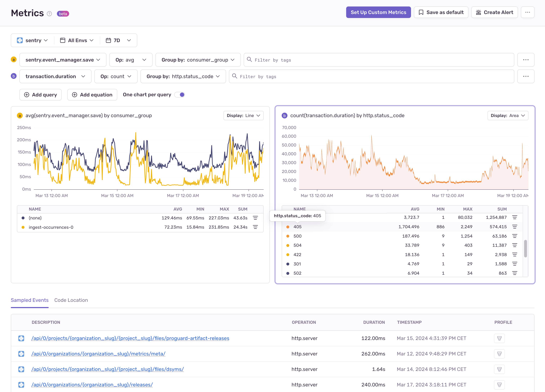
Task: Select the Sampled Events tab
Action: (x=30, y=300)
